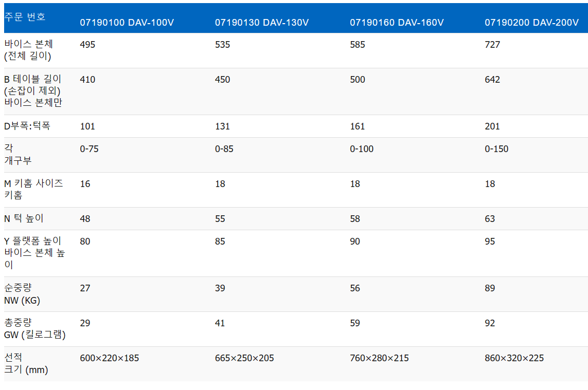Click the M 키홈 사이즈 row label

click(33, 190)
